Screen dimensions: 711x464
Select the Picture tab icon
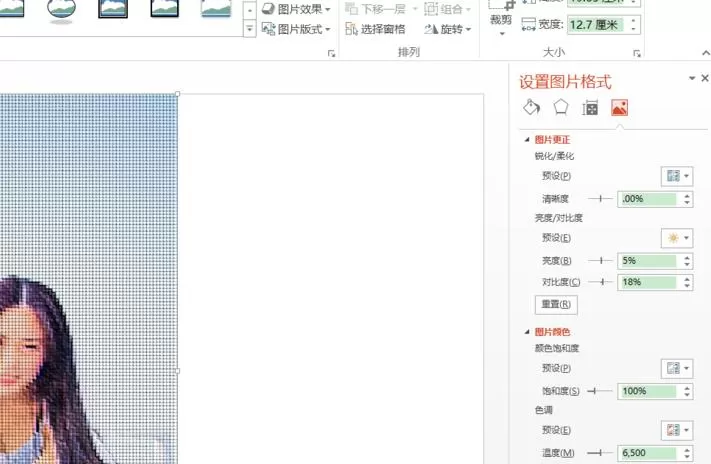point(619,108)
